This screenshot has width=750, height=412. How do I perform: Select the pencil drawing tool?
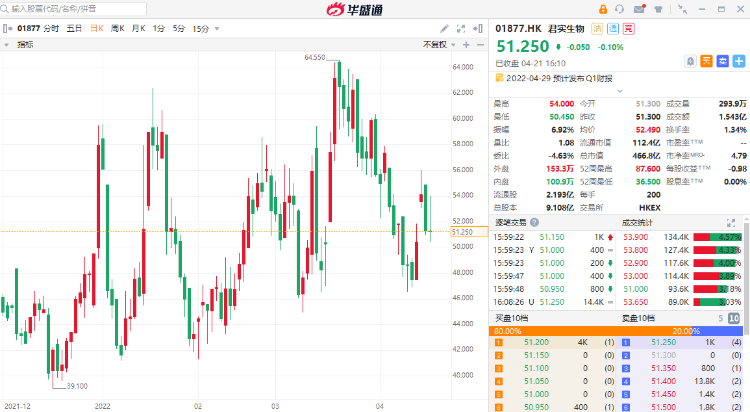pyautogui.click(x=444, y=29)
